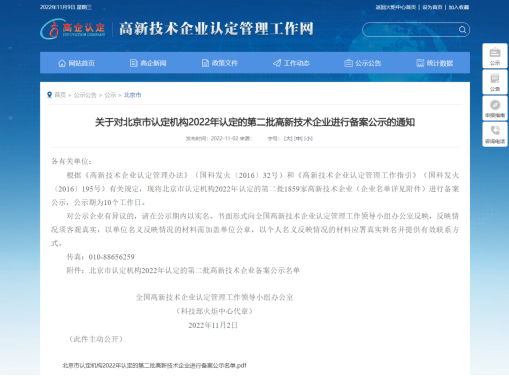Open 公示公告 in the breadcrumb
Viewport: 509px width, 376px height.
pyautogui.click(x=85, y=95)
